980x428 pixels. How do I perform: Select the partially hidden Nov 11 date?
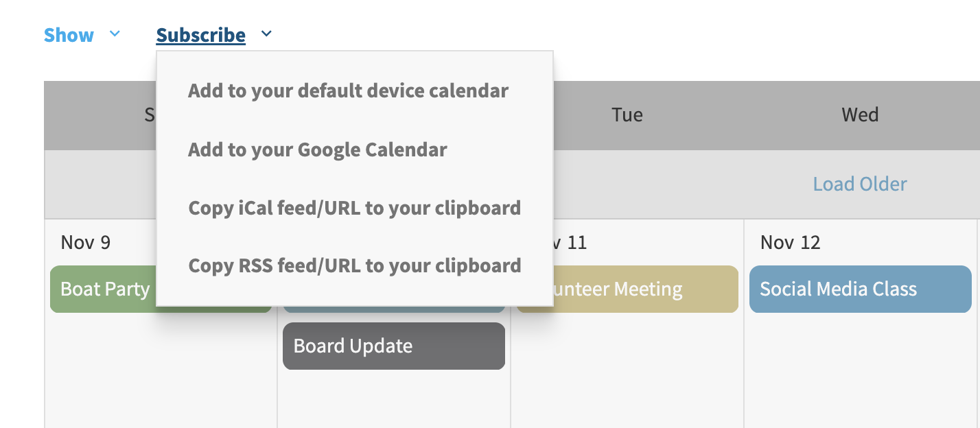point(571,242)
